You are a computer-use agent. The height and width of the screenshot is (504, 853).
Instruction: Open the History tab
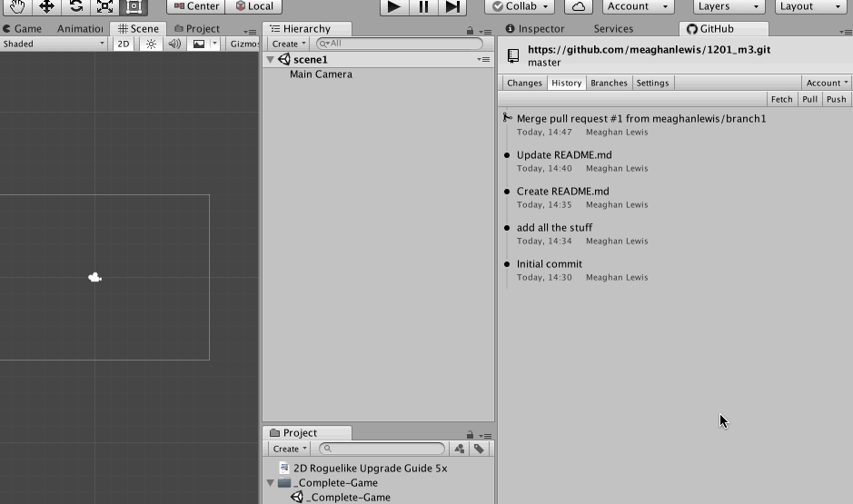tap(566, 84)
